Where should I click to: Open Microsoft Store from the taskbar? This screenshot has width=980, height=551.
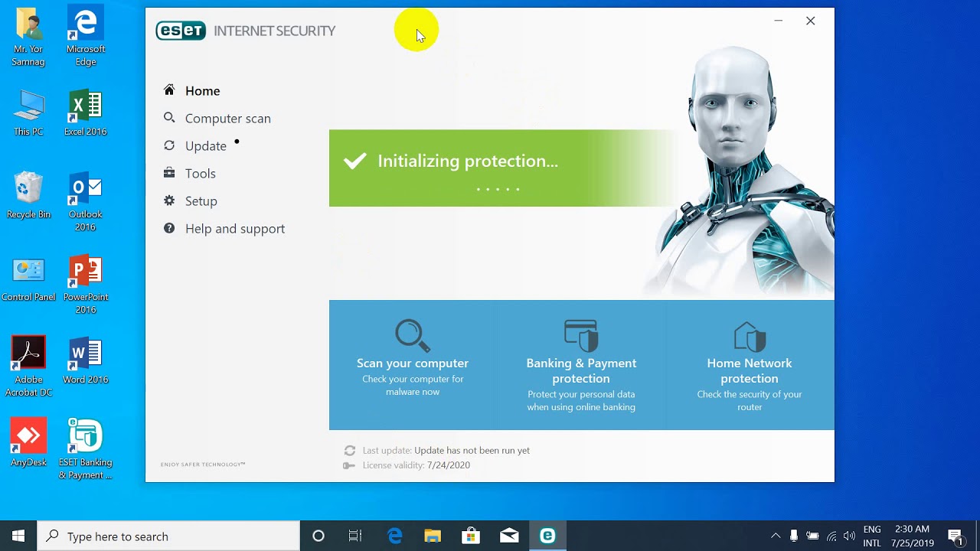[471, 536]
